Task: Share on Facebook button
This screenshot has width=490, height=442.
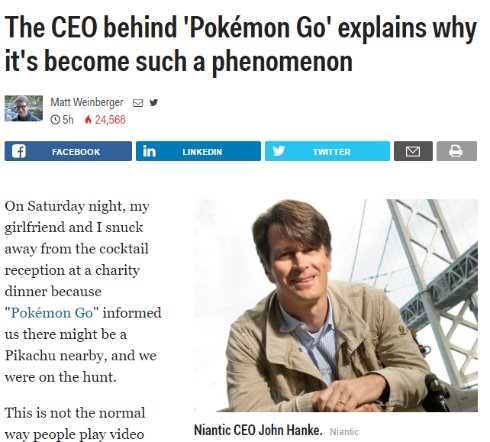Action: tap(68, 151)
